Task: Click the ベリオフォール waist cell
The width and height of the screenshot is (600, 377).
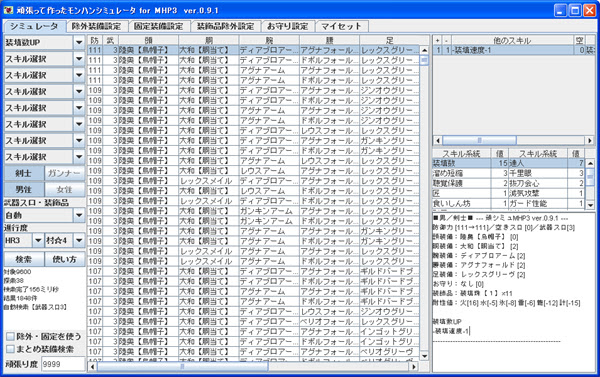Action: click(329, 322)
